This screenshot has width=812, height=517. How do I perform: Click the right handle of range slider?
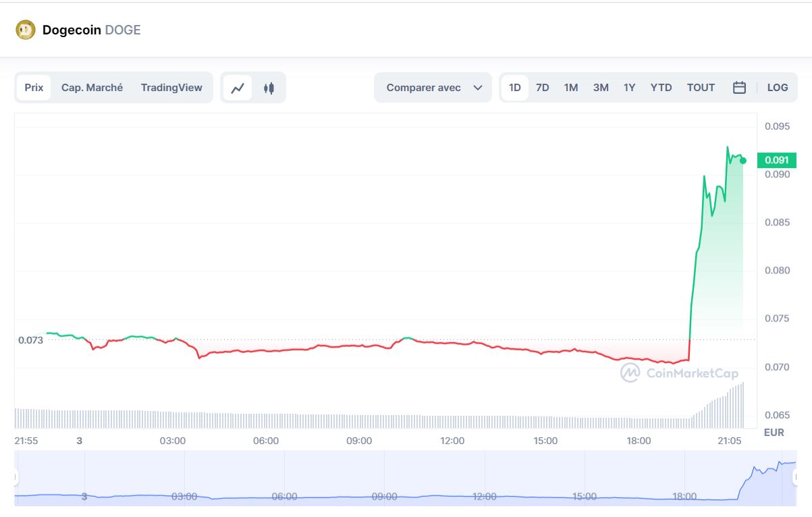click(794, 477)
